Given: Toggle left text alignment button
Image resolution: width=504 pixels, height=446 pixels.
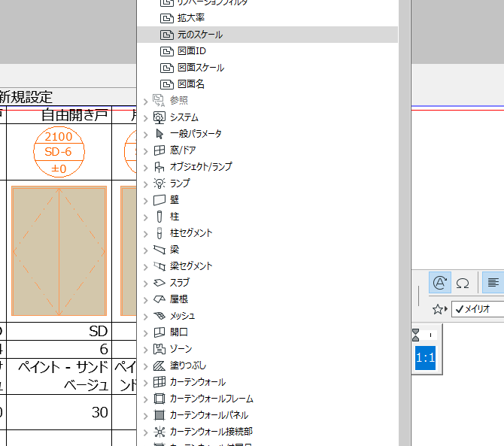Looking at the screenshot, I should pos(493,283).
